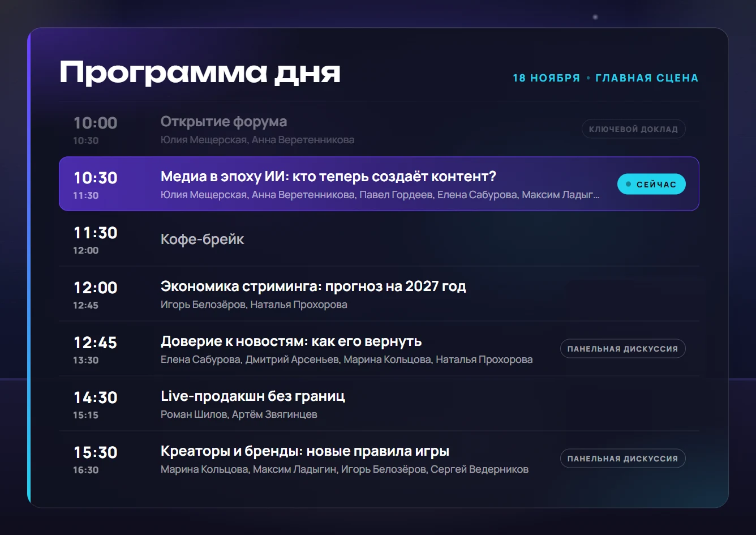Click the 14:30 start time
The height and width of the screenshot is (535, 756).
click(95, 397)
